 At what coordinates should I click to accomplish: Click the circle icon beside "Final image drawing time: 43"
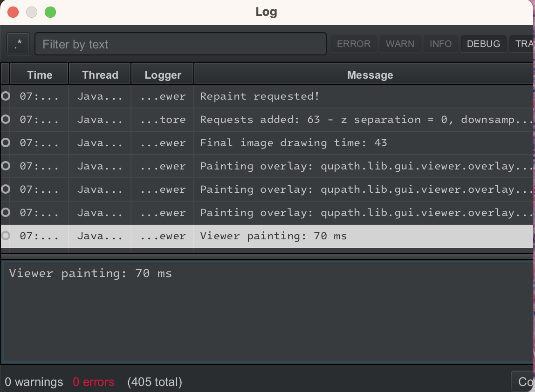pyautogui.click(x=5, y=143)
